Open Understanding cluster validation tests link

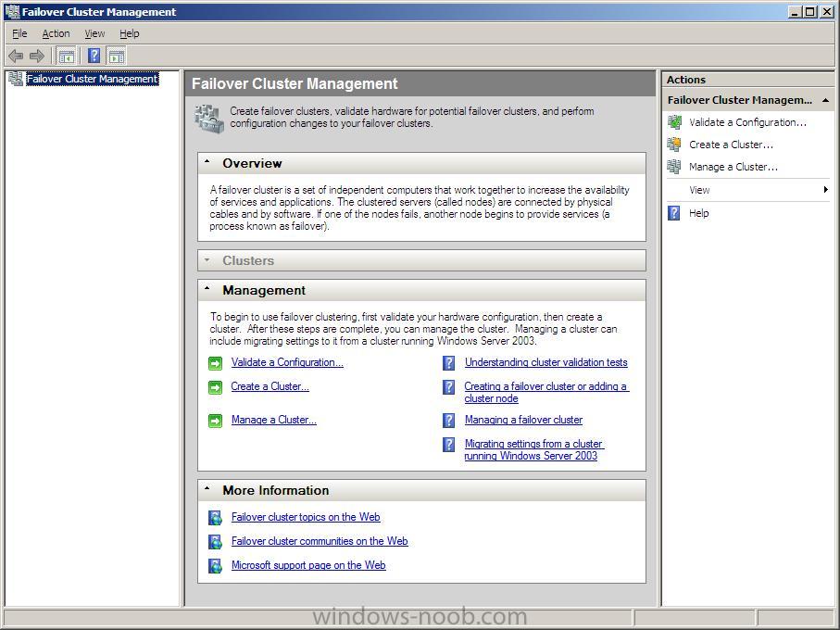pos(545,362)
